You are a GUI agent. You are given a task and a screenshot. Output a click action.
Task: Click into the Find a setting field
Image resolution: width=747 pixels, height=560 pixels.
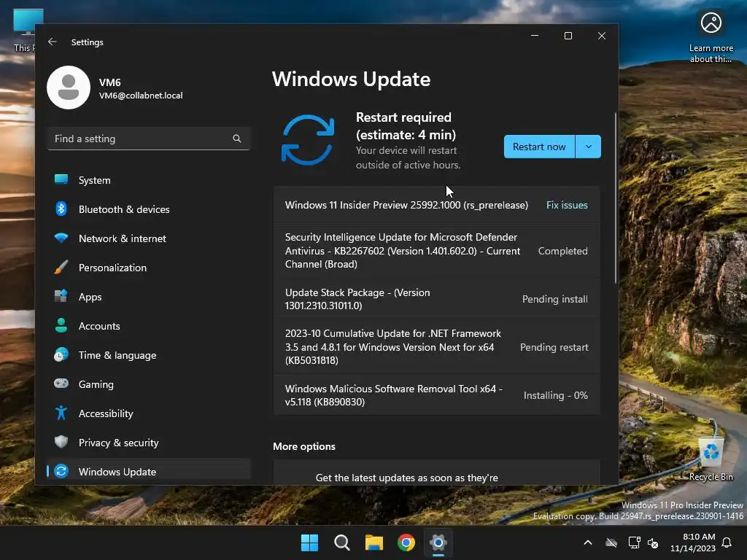[149, 139]
